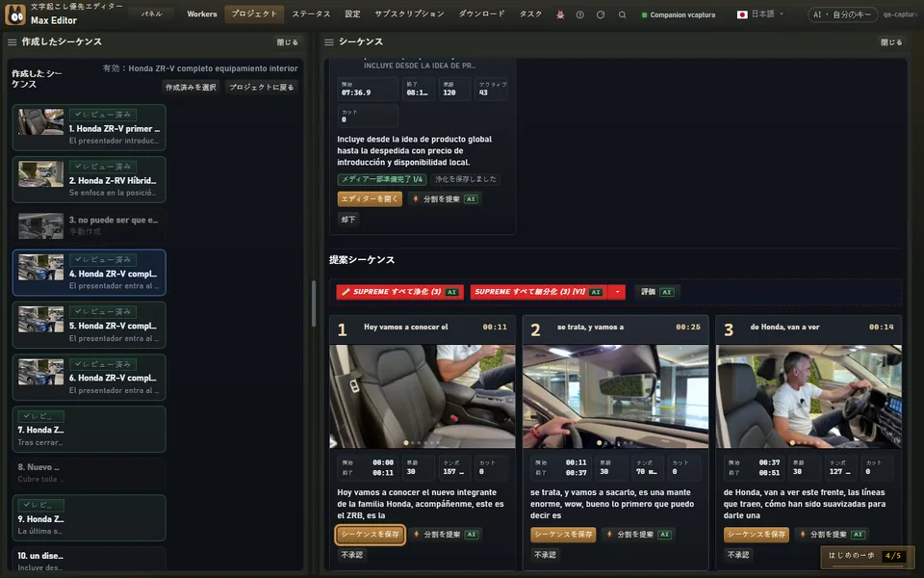
Task: Close the シーケンス panel with 閉じる
Action: [x=891, y=42]
